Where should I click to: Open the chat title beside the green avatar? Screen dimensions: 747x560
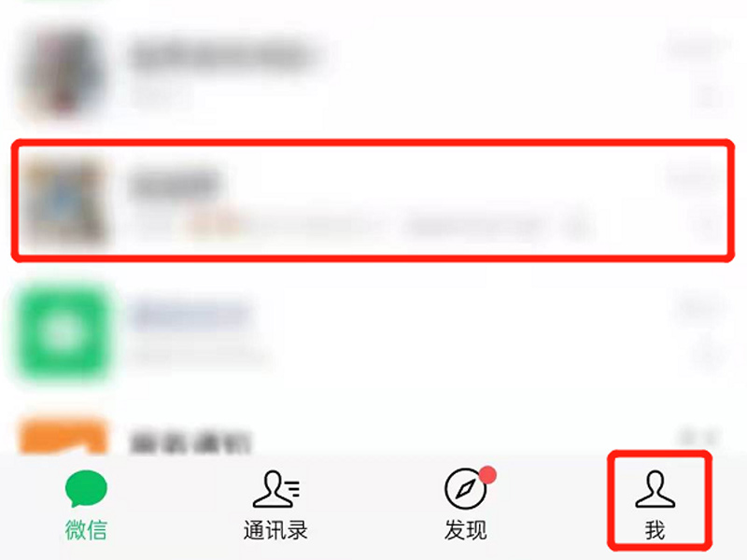tap(191, 313)
